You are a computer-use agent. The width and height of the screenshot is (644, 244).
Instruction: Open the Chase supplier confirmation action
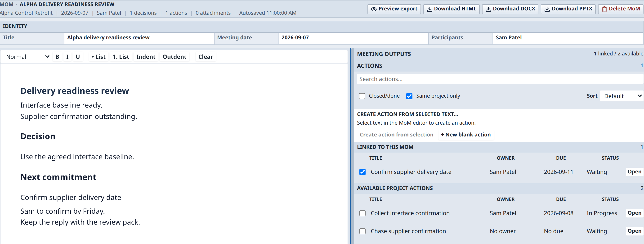click(x=634, y=231)
